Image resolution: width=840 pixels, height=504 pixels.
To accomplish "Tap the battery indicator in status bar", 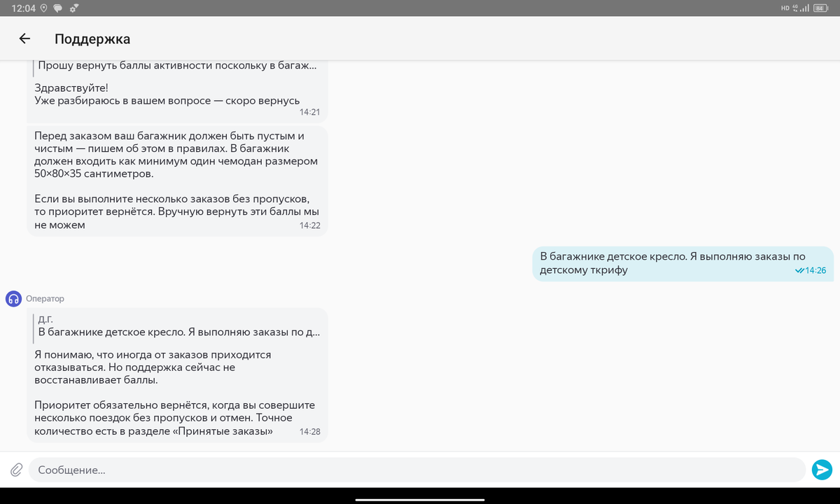I will point(822,8).
